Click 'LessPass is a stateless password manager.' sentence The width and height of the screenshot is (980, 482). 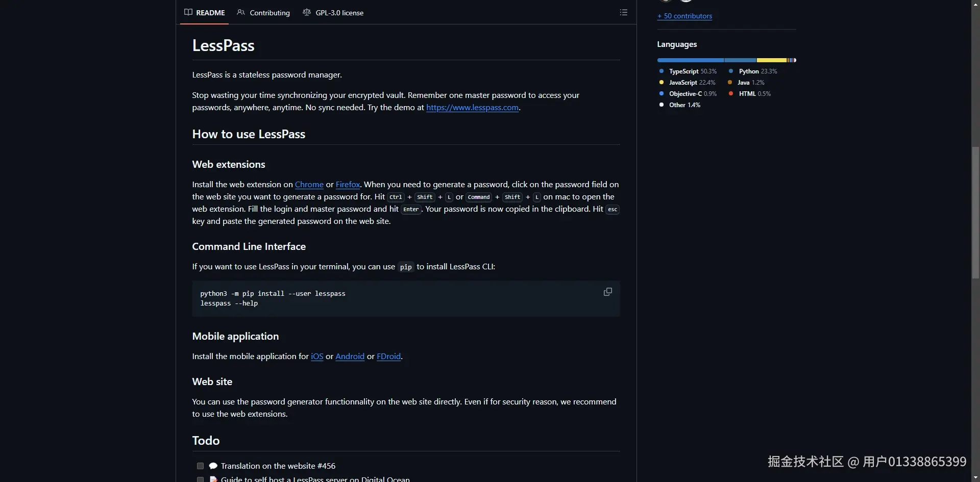267,75
